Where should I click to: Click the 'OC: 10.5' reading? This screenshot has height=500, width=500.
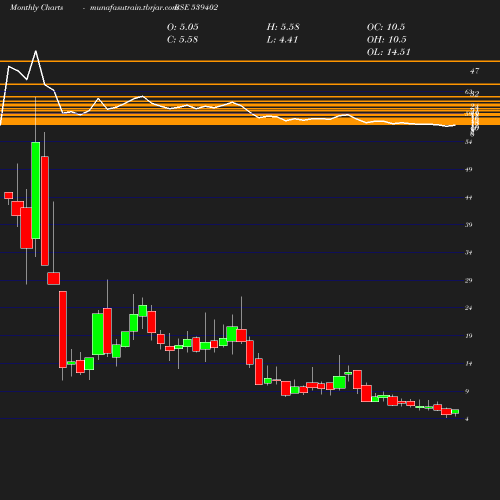386,27
